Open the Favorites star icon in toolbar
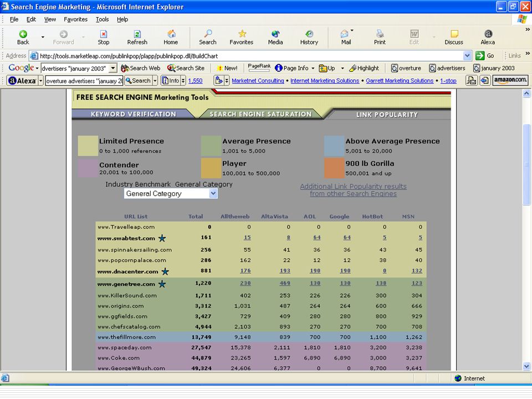This screenshot has height=399, width=532. [242, 34]
